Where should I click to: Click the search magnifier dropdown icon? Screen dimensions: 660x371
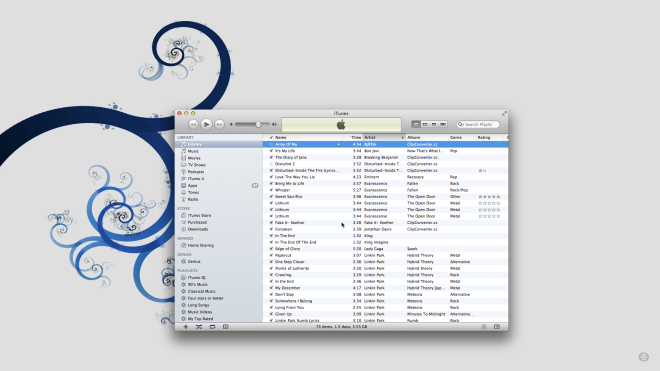coord(460,124)
